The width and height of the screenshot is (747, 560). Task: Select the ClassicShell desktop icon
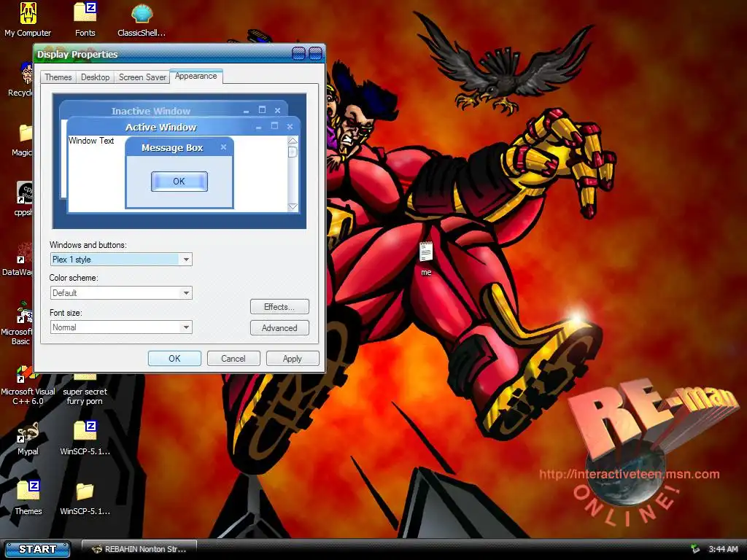tap(142, 13)
